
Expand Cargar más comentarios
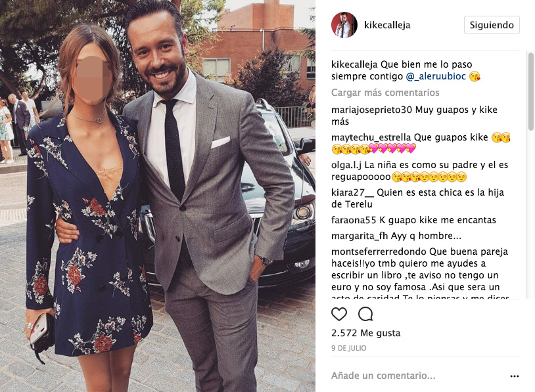(385, 93)
